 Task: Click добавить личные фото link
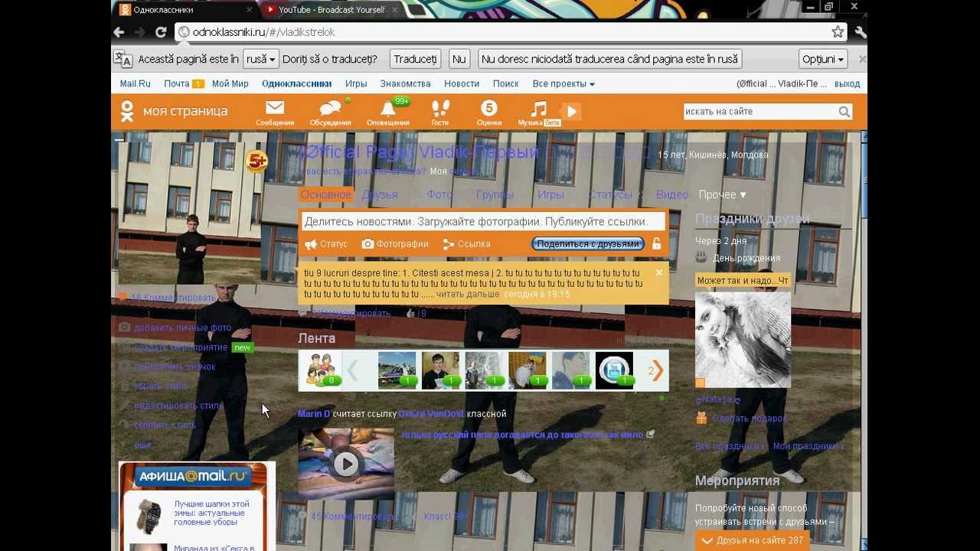(x=182, y=328)
